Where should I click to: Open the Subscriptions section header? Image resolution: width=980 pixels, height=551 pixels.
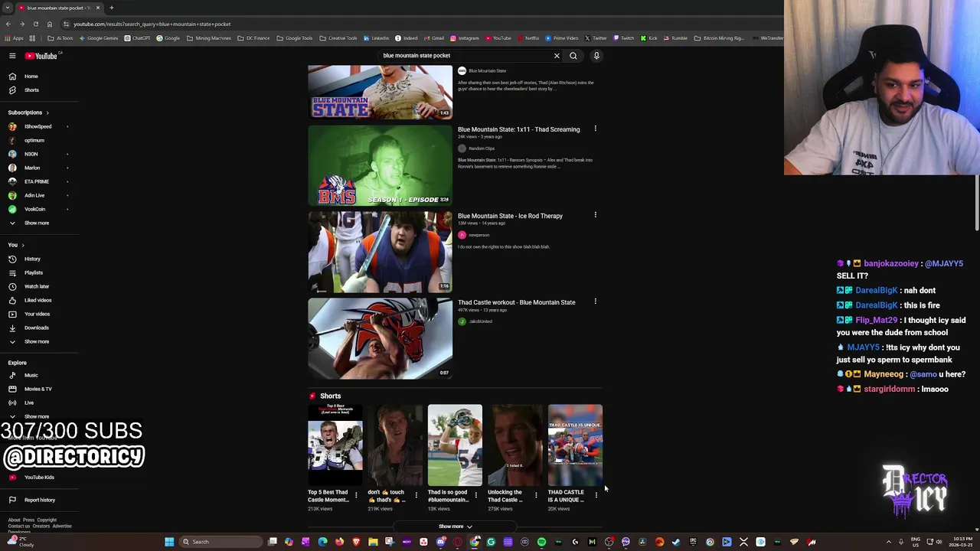28,112
